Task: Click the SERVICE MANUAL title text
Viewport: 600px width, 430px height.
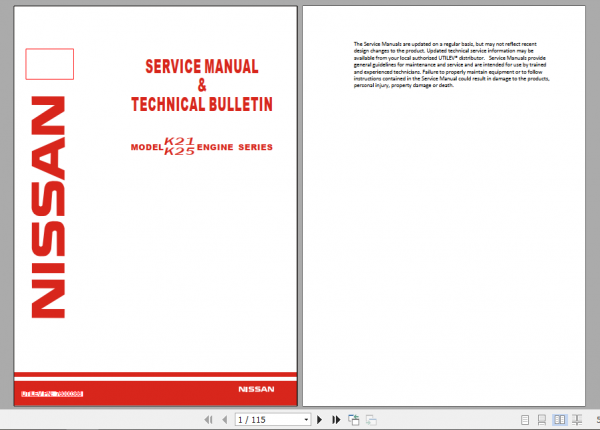Action: (x=202, y=66)
